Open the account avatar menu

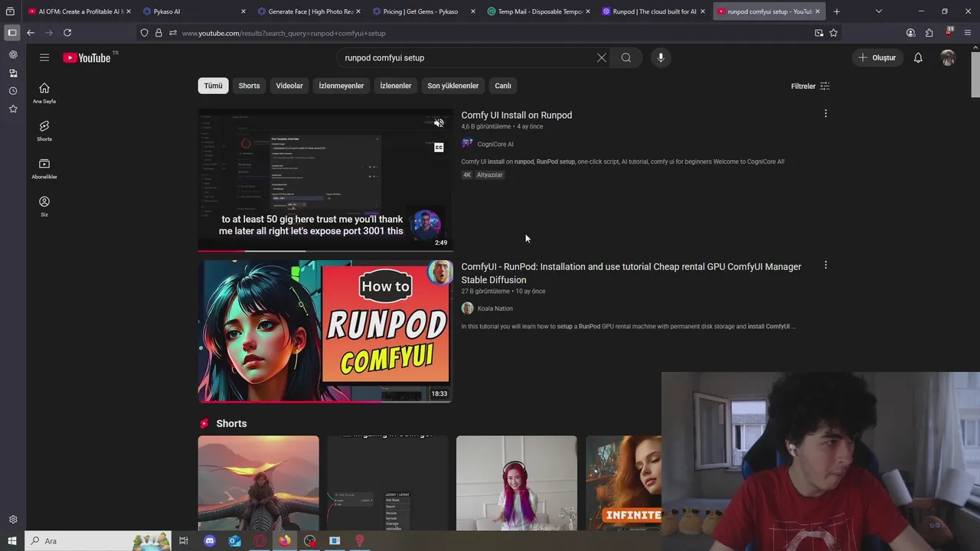948,57
